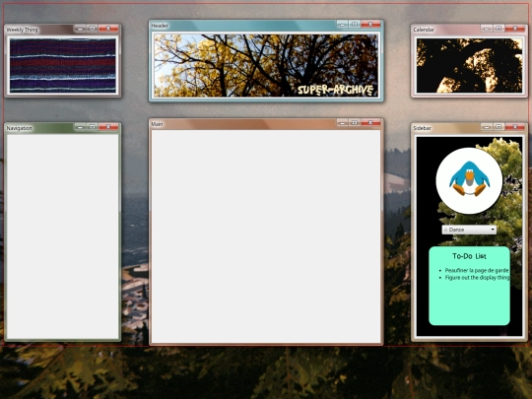
Task: Click inside the empty Main window content area
Action: 266,236
